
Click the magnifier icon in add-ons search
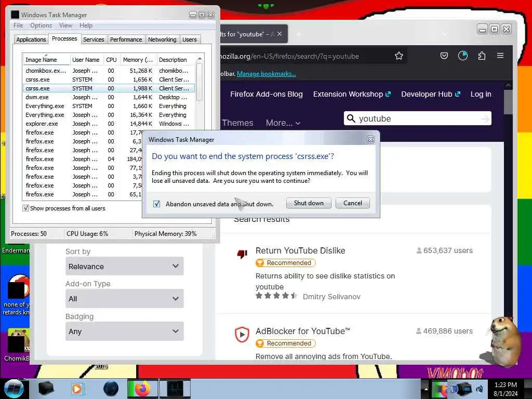point(351,118)
